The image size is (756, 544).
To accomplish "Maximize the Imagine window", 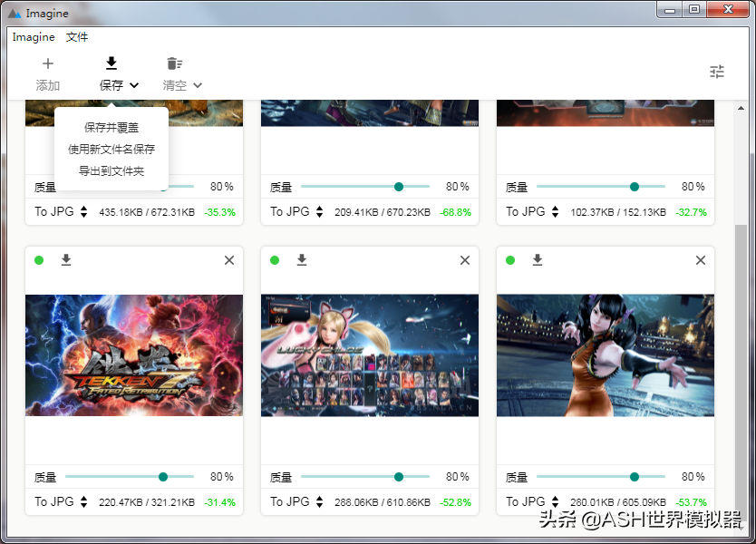I will tap(694, 10).
